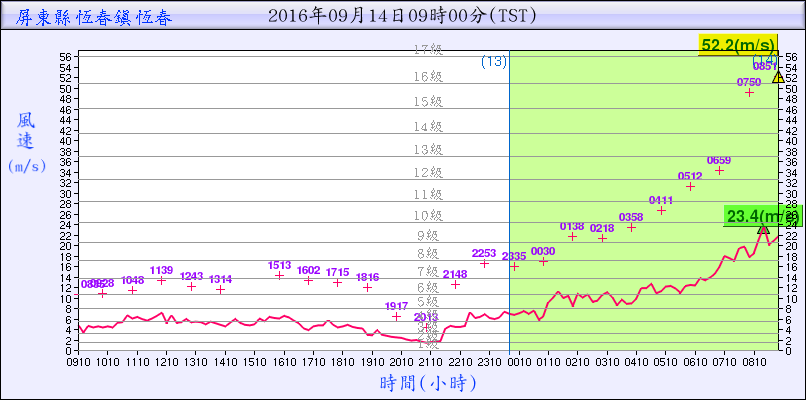Click the 風速 y-axis title
Screen dimensions: 806x400
27,130
